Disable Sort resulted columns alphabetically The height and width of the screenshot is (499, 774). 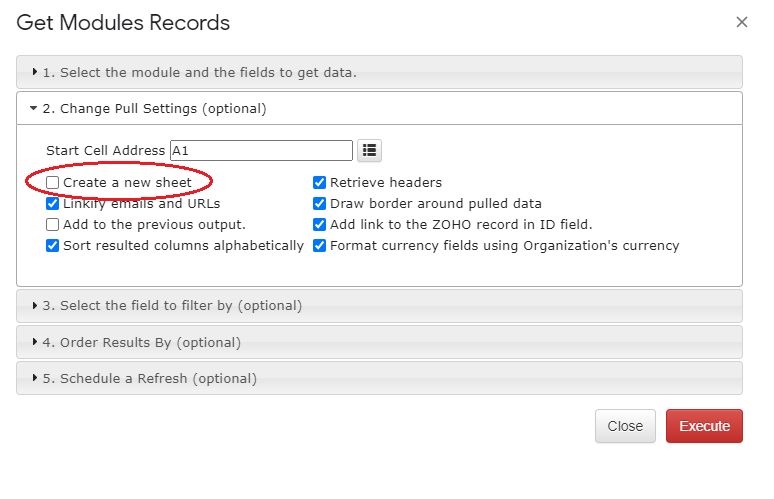pos(52,245)
